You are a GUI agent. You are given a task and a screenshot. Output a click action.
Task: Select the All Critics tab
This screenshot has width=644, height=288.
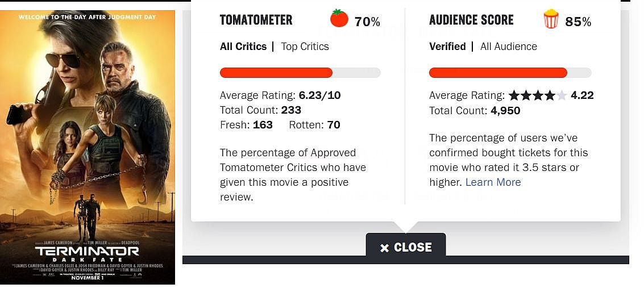[x=243, y=47]
